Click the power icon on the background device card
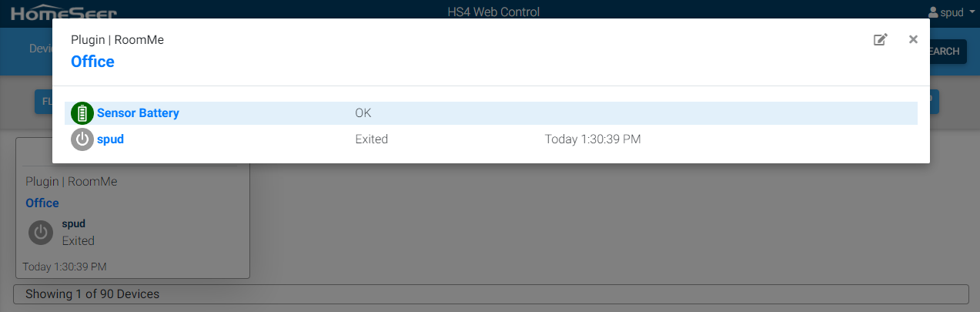Screen dimensions: 980x312 [41, 233]
